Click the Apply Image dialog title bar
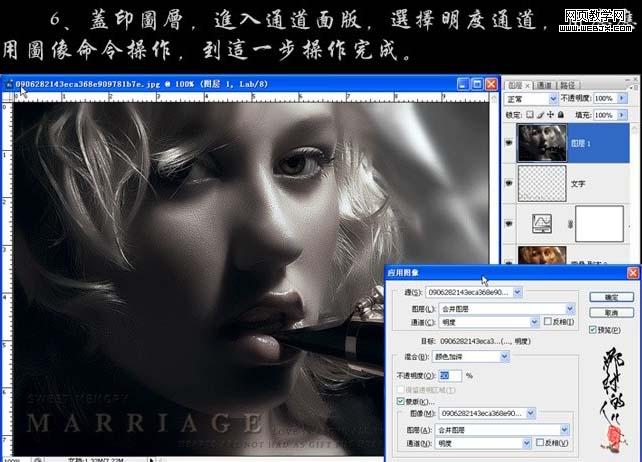 [x=506, y=273]
